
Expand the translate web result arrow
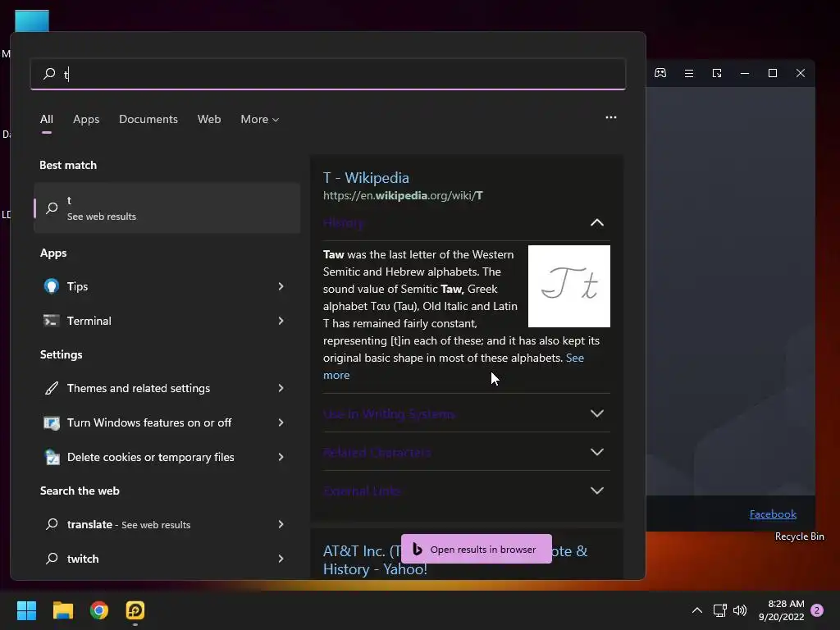281,524
